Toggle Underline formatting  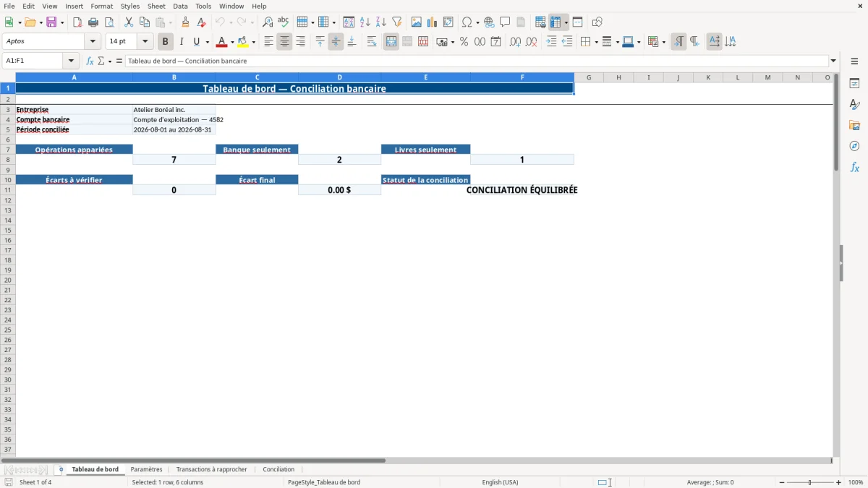point(196,42)
